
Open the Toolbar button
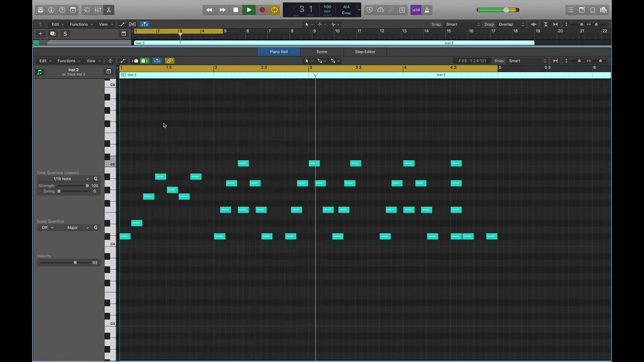[73, 10]
